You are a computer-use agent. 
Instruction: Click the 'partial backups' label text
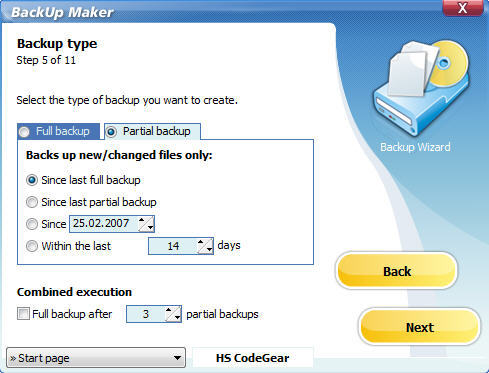(222, 314)
